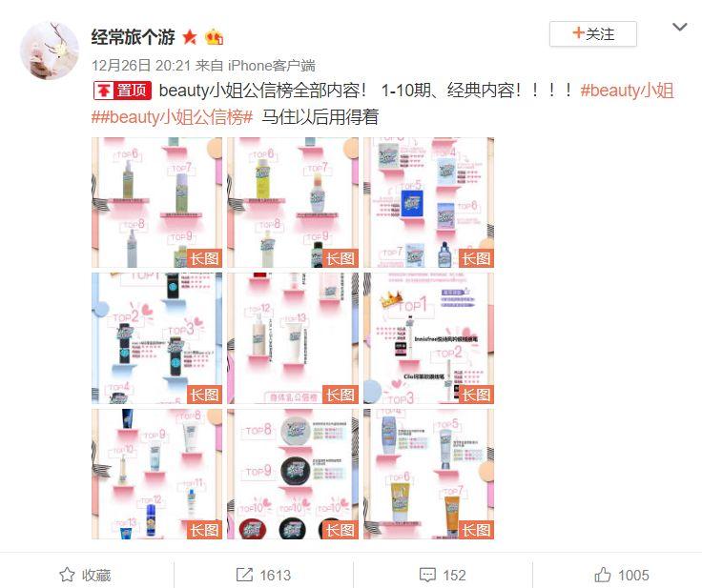Open first thumbnail with TOP6 green bottle
This screenshot has width=702, height=588.
[156, 202]
